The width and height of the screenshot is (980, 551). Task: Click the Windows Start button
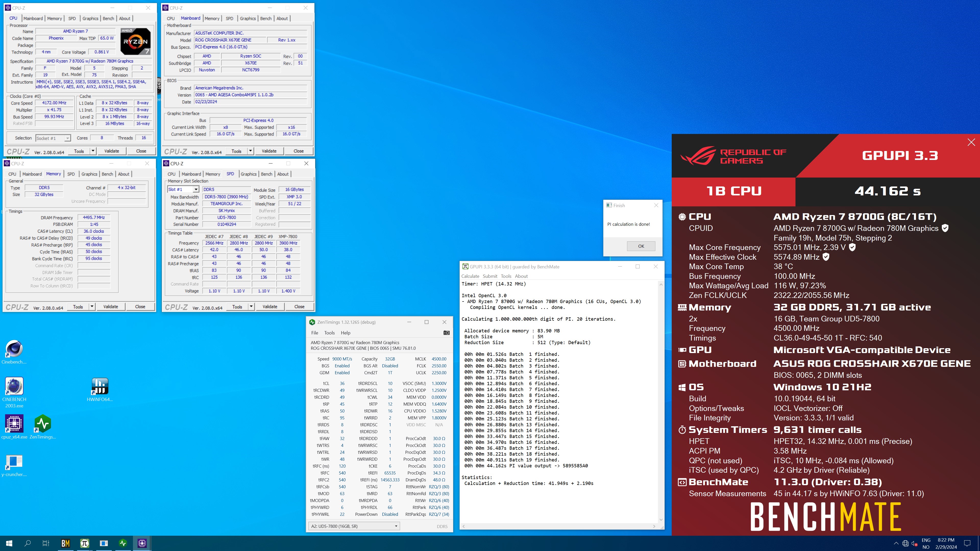[9, 543]
